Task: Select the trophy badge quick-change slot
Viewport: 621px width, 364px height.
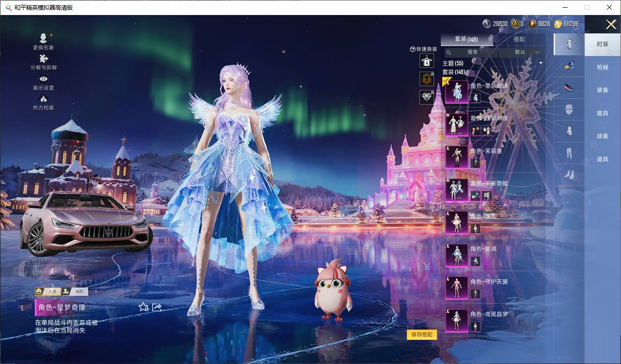Action: pos(427,79)
